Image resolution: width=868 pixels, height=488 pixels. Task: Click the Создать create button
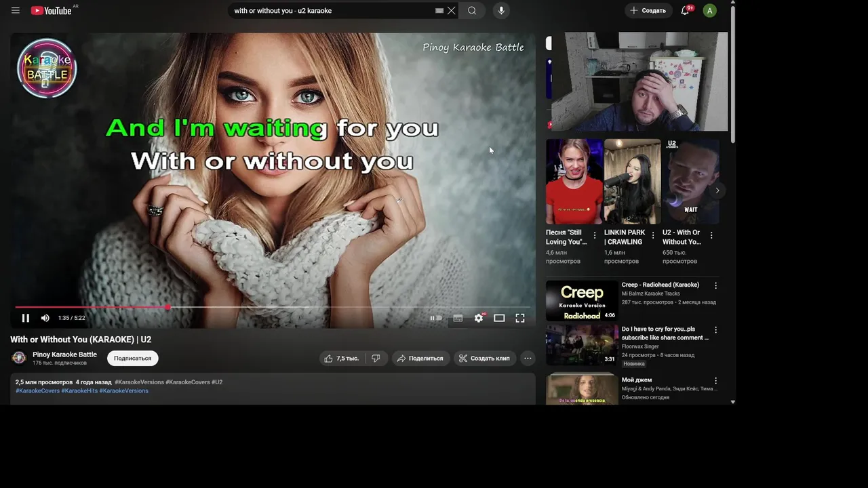pyautogui.click(x=648, y=10)
